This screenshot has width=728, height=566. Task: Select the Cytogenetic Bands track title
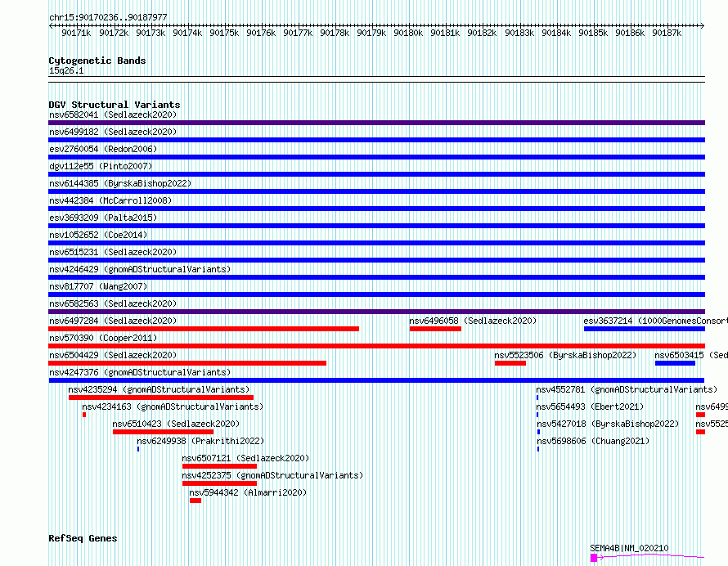tap(97, 61)
